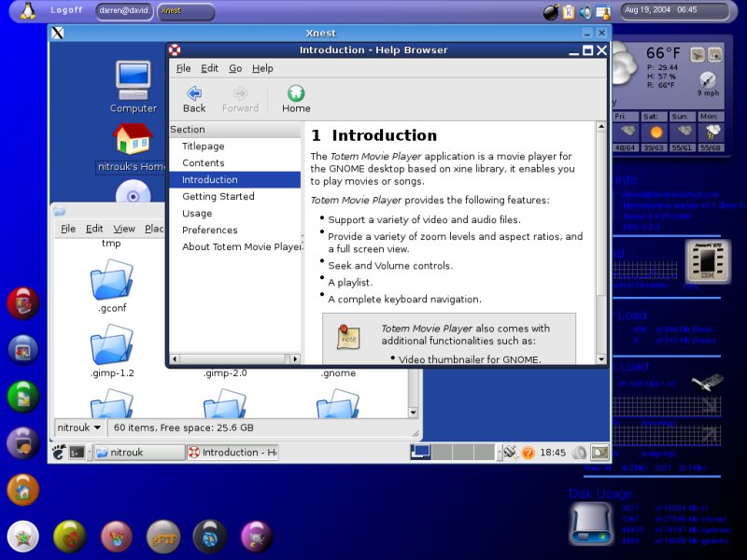Open the File menu in the file manager
Screen dimensions: 747x560
pos(68,229)
